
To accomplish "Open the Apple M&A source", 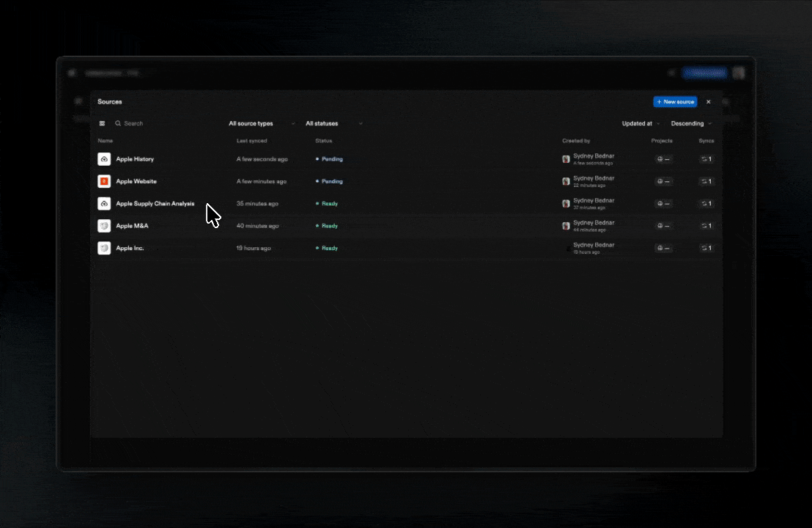I will click(132, 226).
